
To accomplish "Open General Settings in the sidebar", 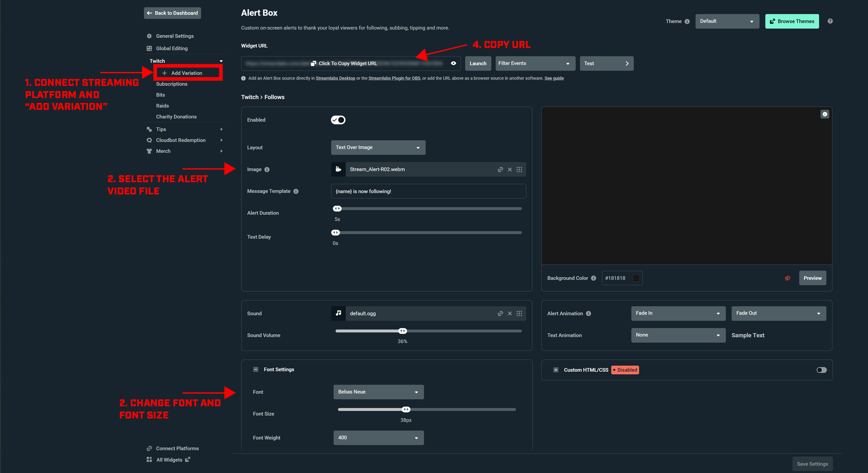I will click(175, 36).
